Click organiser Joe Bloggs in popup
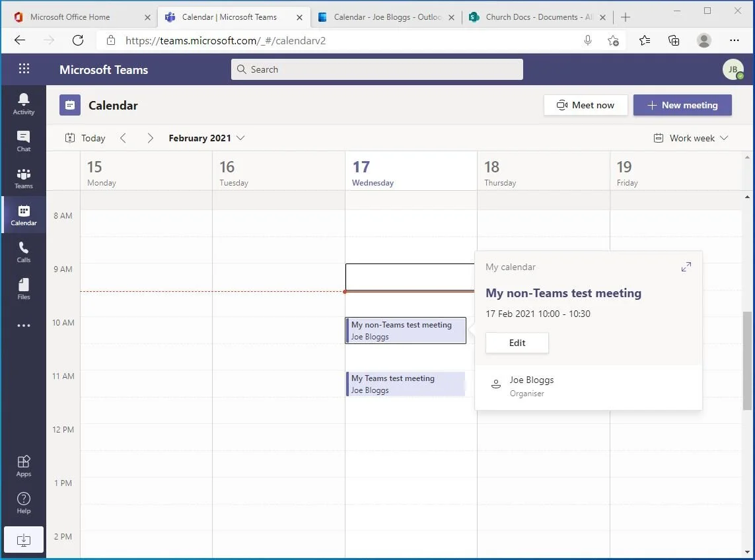 (x=531, y=380)
